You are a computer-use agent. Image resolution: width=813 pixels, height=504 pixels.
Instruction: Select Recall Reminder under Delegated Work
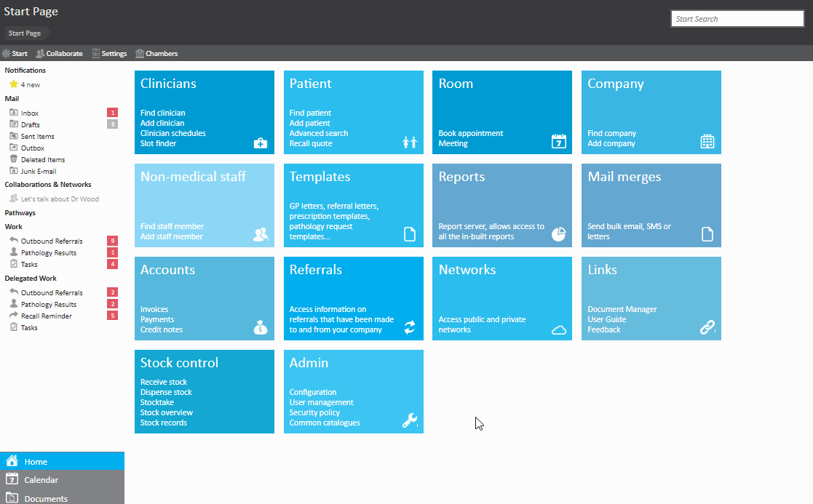[46, 316]
